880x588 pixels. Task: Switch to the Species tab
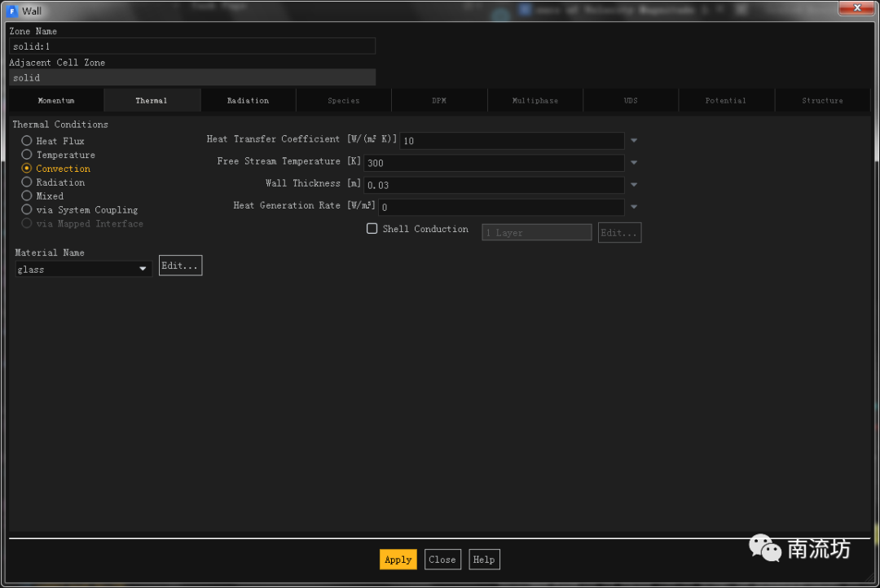[344, 100]
